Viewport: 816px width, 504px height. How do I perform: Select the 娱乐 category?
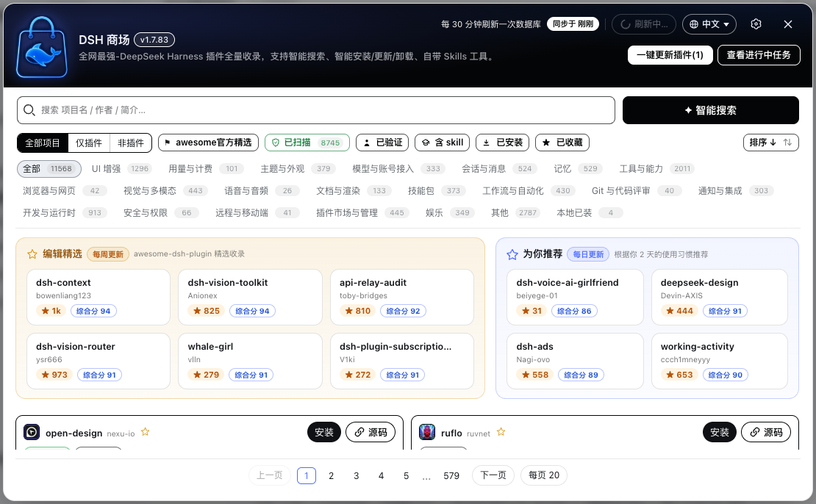point(450,213)
